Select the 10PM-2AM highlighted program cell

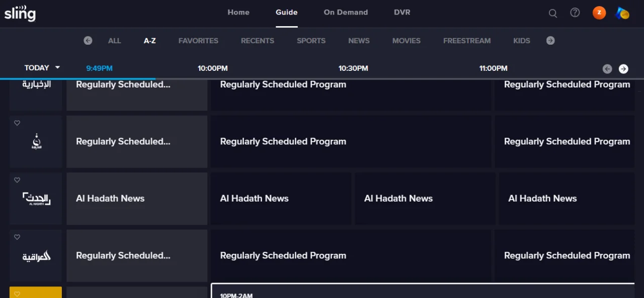click(423, 290)
